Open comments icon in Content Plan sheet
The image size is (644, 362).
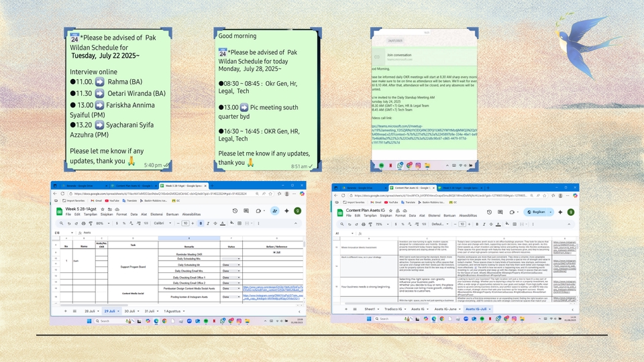(x=500, y=211)
